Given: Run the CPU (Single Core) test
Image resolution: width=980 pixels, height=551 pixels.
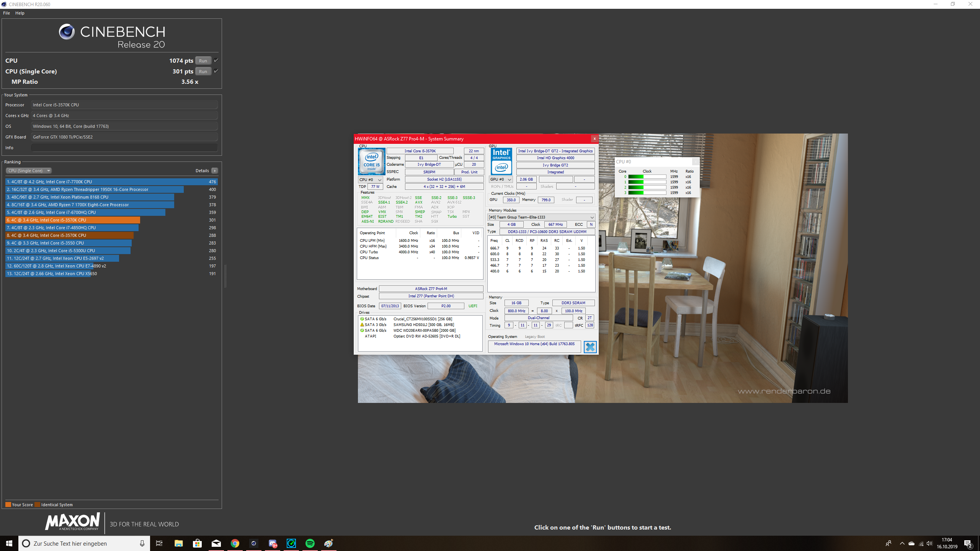Looking at the screenshot, I should click(x=203, y=71).
